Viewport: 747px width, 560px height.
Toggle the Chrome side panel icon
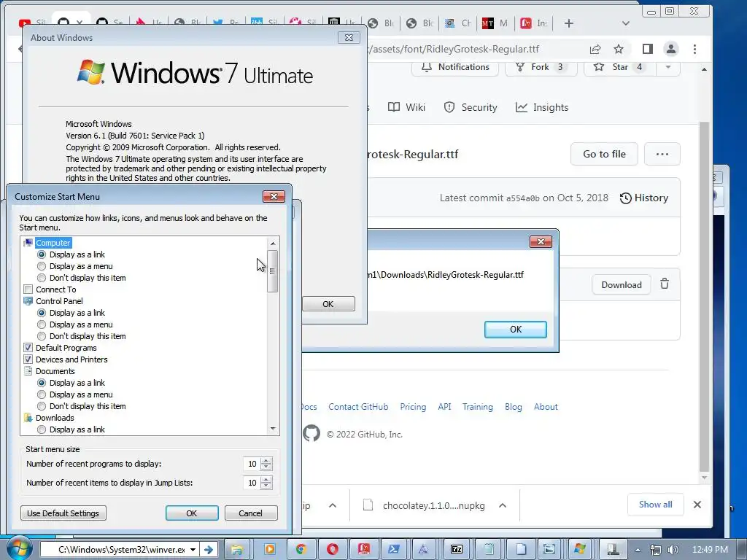[x=648, y=49]
